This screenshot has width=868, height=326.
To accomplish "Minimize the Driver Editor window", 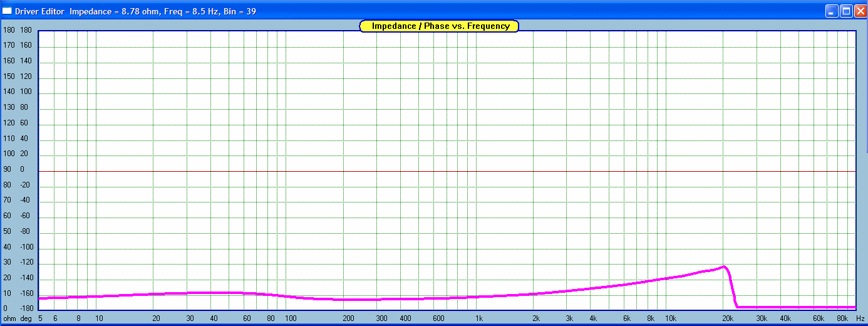I will pos(832,11).
